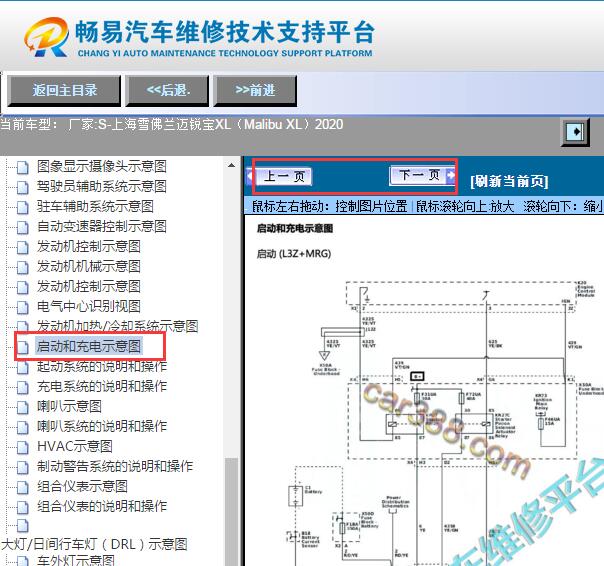The height and width of the screenshot is (566, 604).
Task: Select 启动和充电示意图 item
Action: [x=89, y=346]
